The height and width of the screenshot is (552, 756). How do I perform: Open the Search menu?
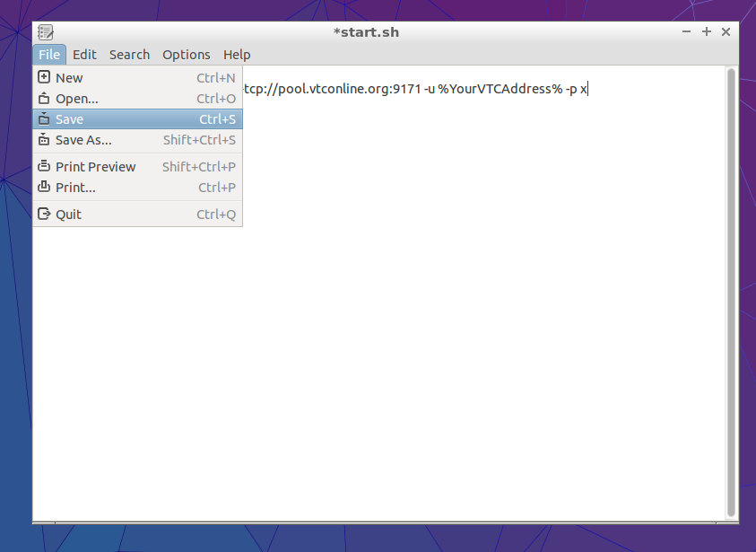[129, 55]
